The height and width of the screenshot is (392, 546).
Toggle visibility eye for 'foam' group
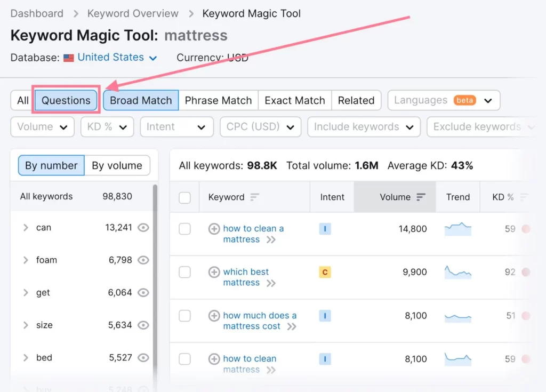(x=143, y=260)
